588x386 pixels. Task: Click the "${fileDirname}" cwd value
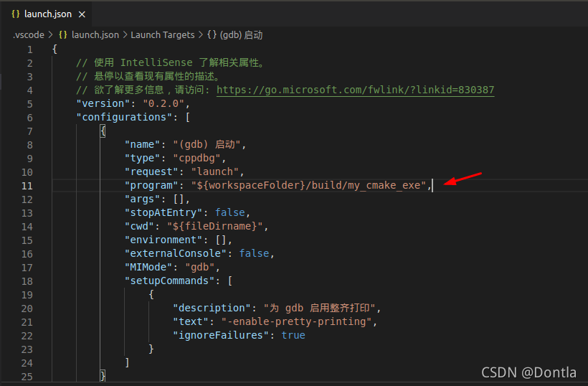pyautogui.click(x=215, y=226)
